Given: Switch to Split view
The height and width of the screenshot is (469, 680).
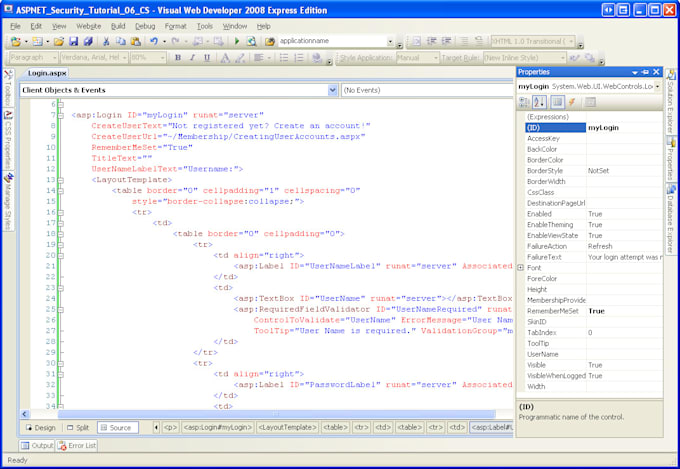Looking at the screenshot, I should (77, 428).
